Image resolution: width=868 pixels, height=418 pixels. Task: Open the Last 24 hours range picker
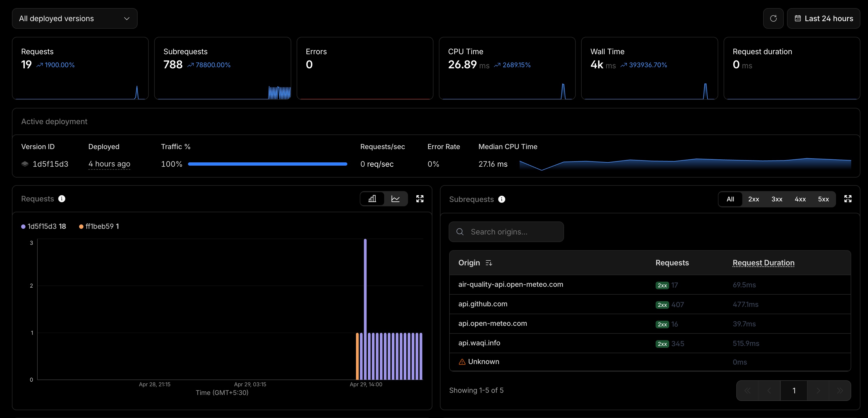pyautogui.click(x=823, y=18)
